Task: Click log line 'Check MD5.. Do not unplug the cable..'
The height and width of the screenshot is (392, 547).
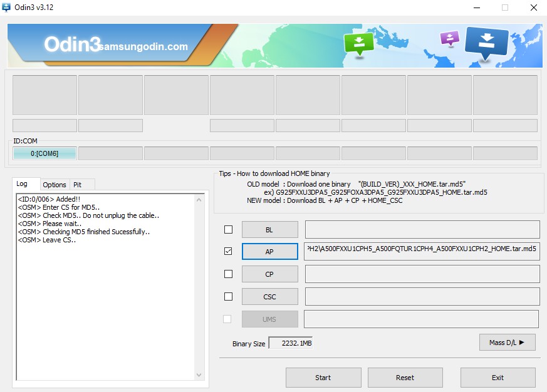Action: tap(88, 215)
